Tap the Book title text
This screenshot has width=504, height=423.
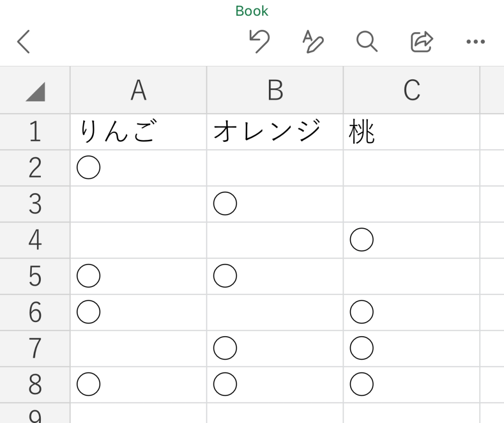tap(252, 11)
